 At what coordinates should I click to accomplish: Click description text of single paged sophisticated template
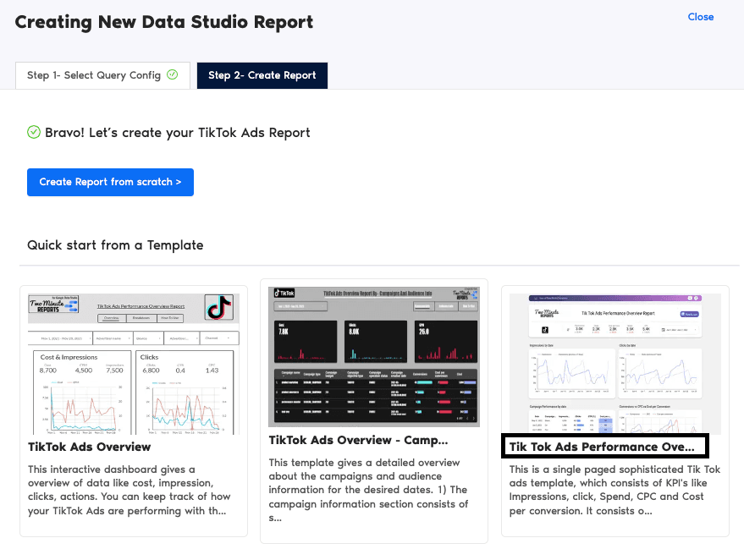[614, 490]
